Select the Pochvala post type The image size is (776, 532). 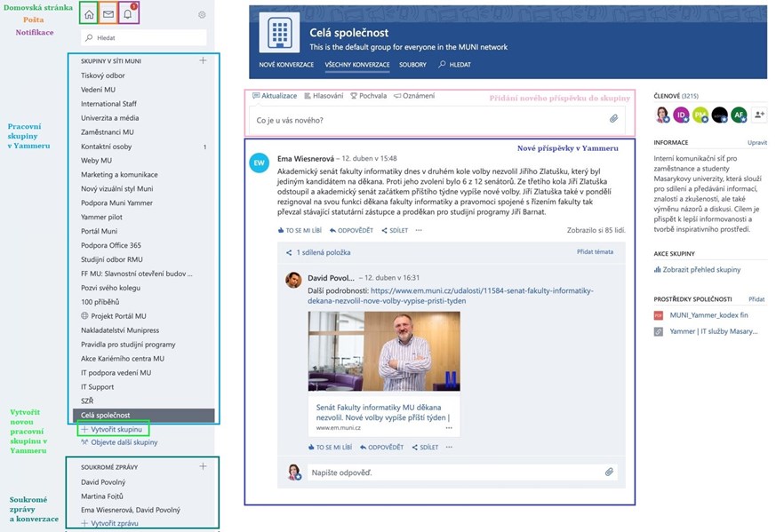click(369, 96)
